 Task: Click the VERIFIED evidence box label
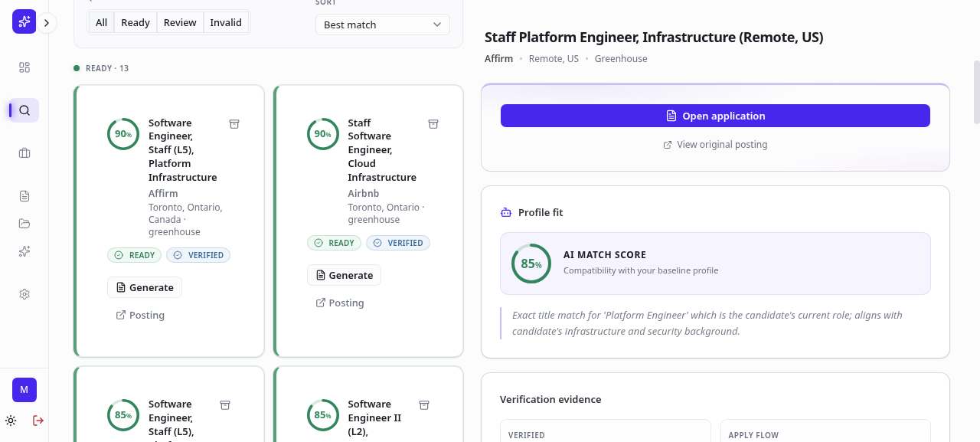527,435
